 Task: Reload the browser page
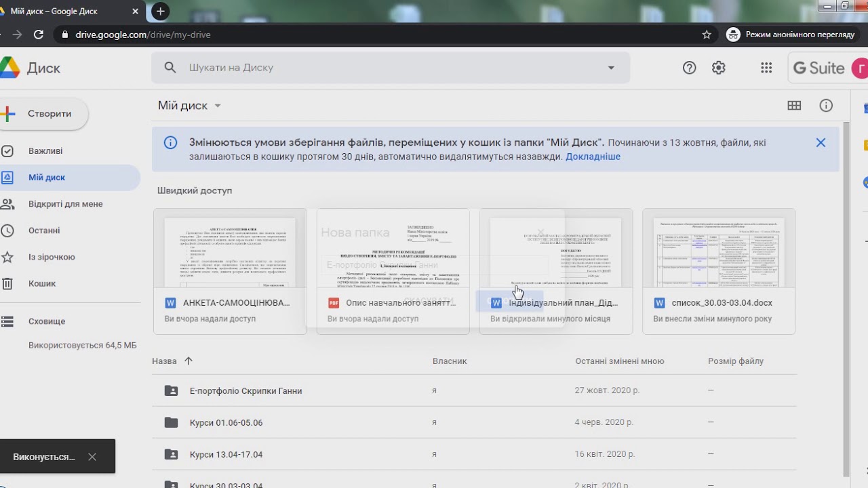tap(39, 35)
